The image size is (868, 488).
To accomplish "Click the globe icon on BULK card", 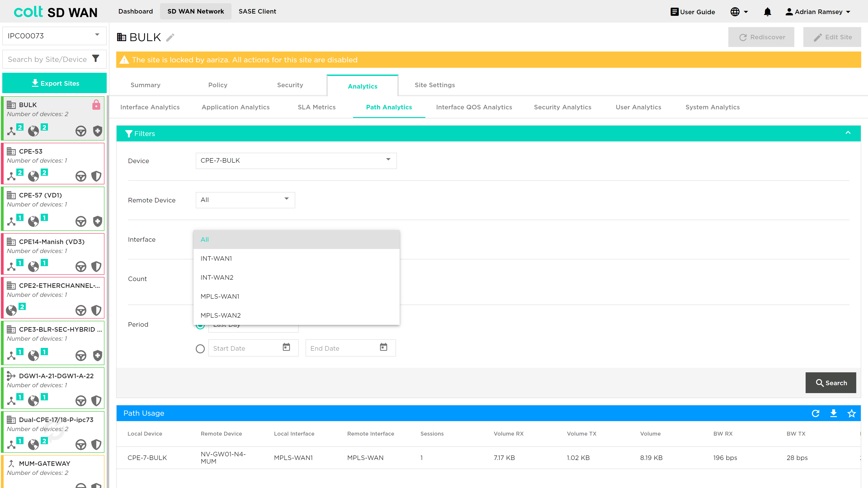I will pos(33,131).
